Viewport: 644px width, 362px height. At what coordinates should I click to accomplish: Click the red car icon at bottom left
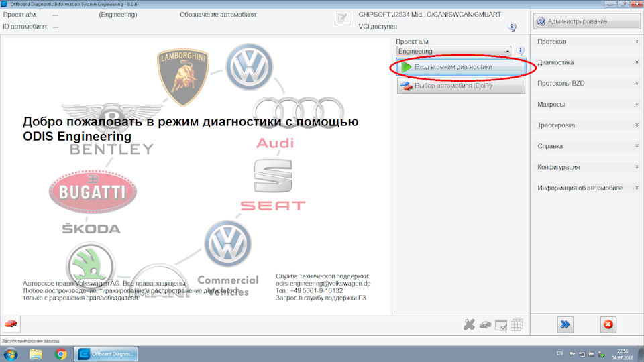11,324
